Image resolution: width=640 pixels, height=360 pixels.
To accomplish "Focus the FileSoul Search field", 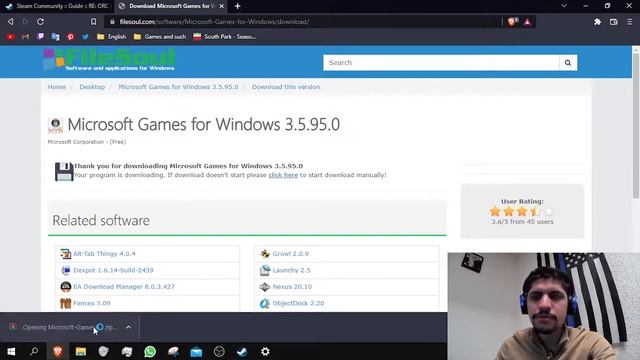I will tap(441, 62).
